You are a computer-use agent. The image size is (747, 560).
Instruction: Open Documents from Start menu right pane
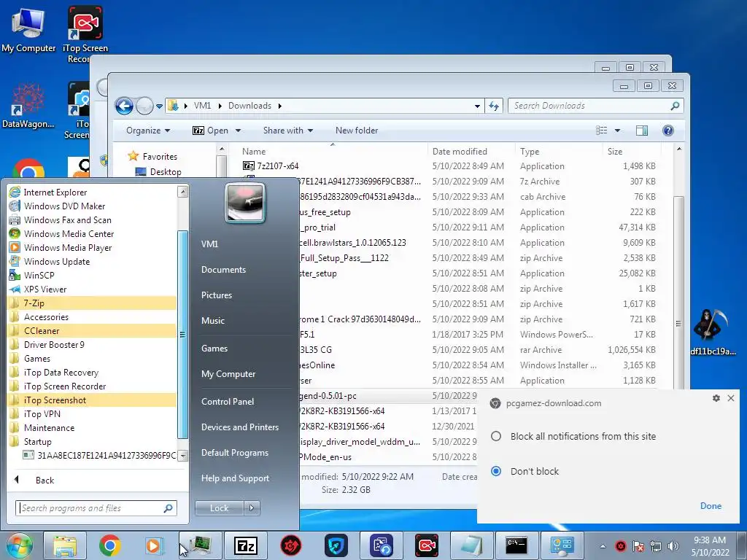223,270
